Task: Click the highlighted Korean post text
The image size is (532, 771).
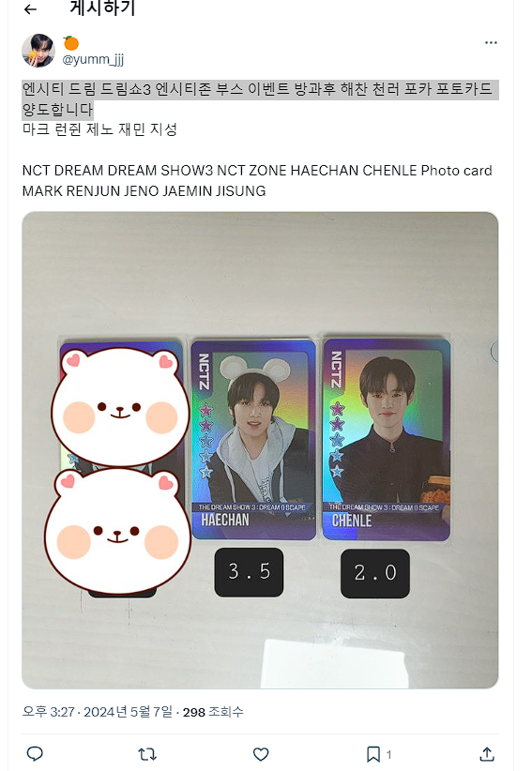Action: tap(260, 99)
